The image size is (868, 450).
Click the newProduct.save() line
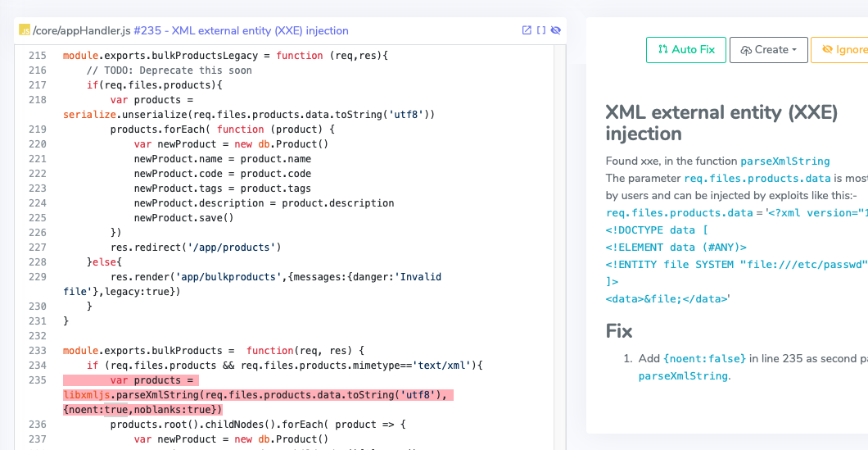click(x=183, y=218)
